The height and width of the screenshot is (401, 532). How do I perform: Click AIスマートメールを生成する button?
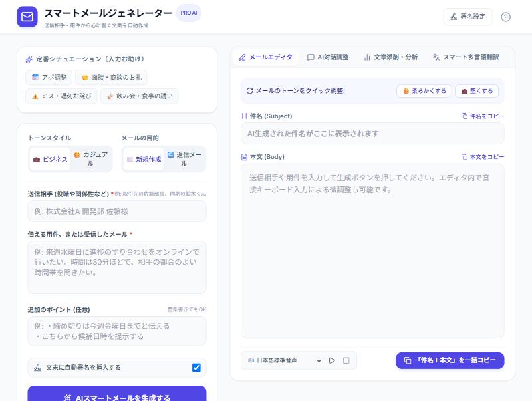117,395
